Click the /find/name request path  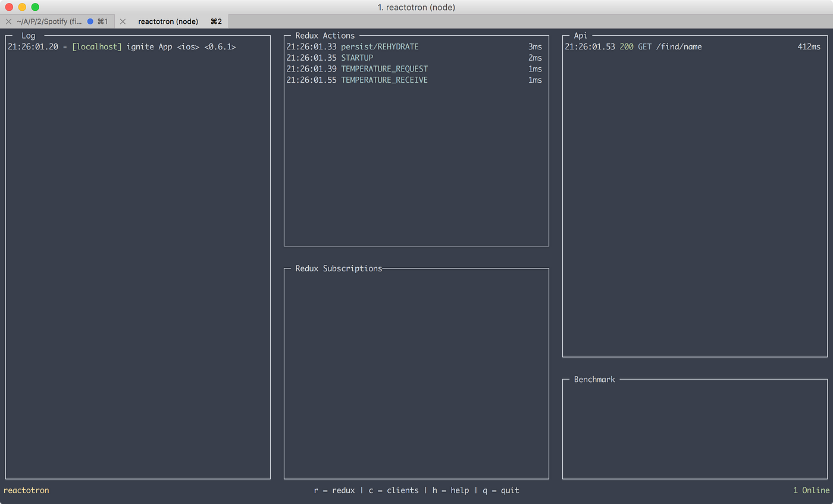click(x=679, y=46)
